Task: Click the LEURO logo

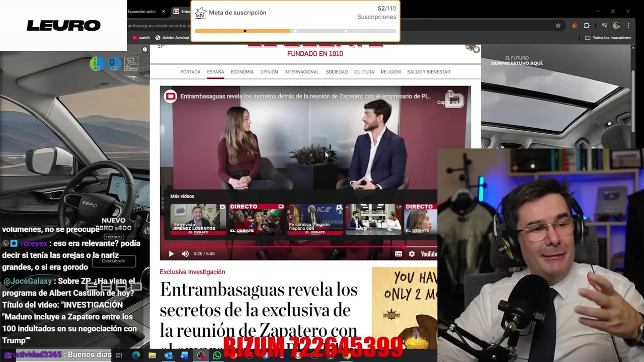Action: 63,26
